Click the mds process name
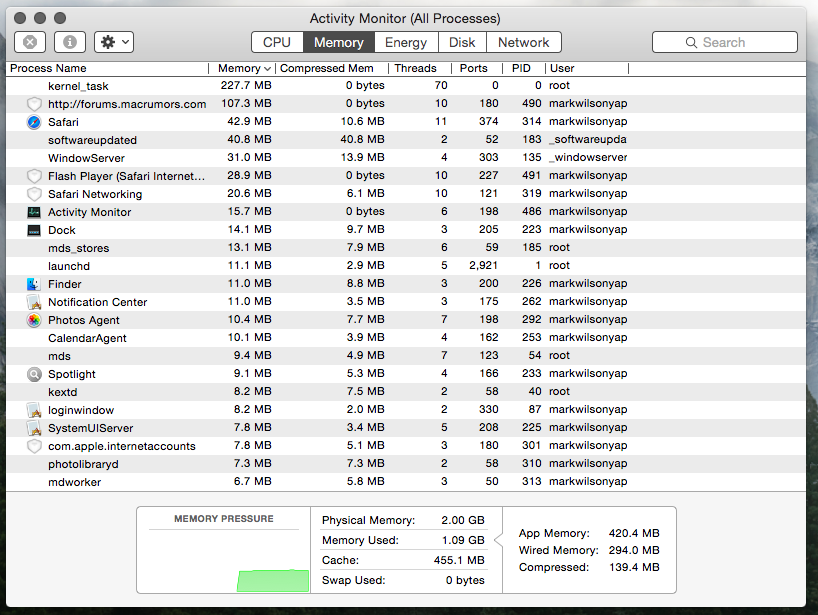The image size is (818, 615). click(x=59, y=356)
